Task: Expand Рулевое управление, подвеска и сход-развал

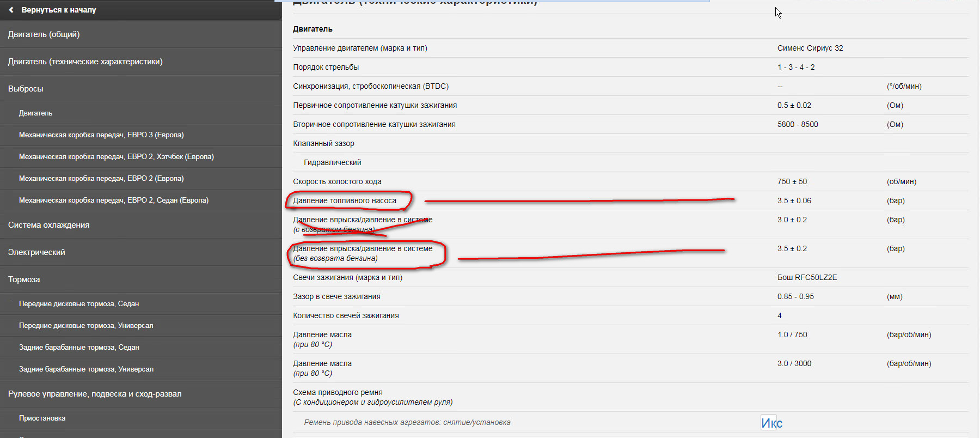Action: [95, 394]
